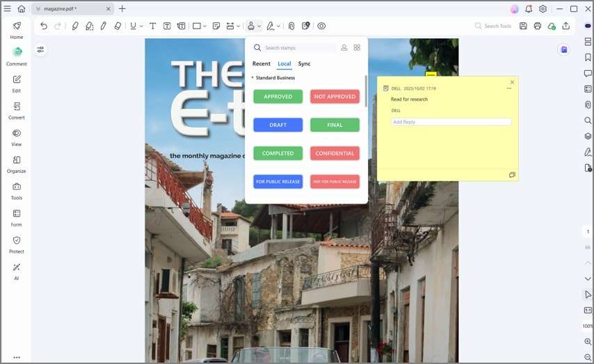
Task: Open the Form section in sidebar
Action: (x=17, y=218)
